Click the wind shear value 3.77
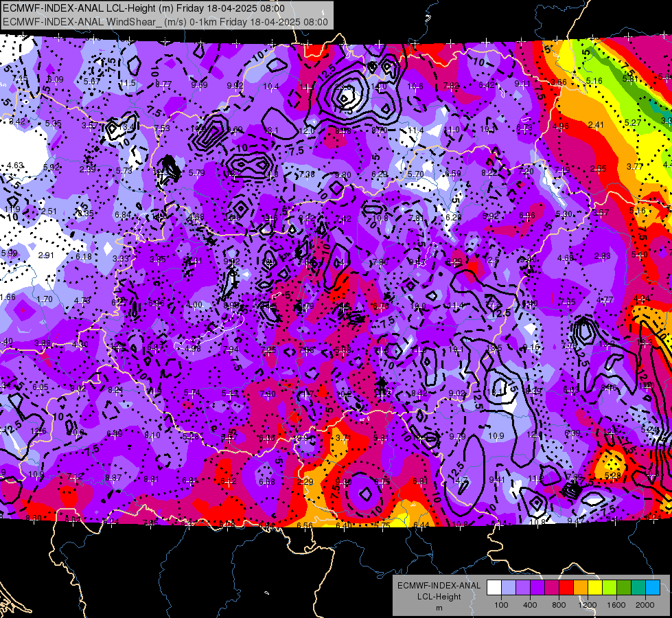672x618 pixels. pyautogui.click(x=635, y=166)
